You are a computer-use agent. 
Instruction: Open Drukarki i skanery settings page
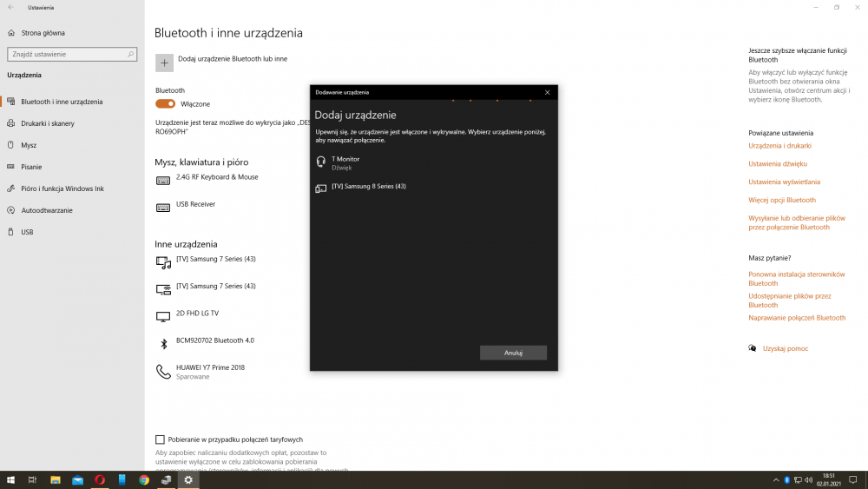coord(47,123)
